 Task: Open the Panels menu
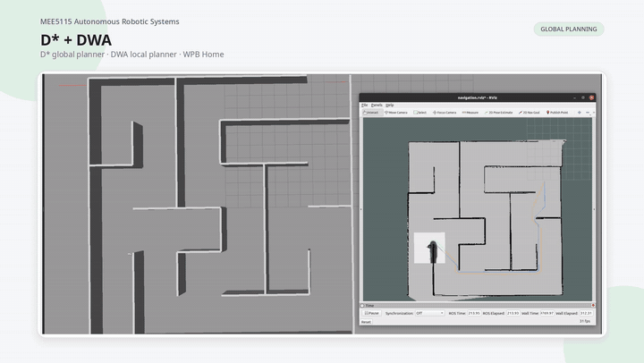click(x=377, y=106)
